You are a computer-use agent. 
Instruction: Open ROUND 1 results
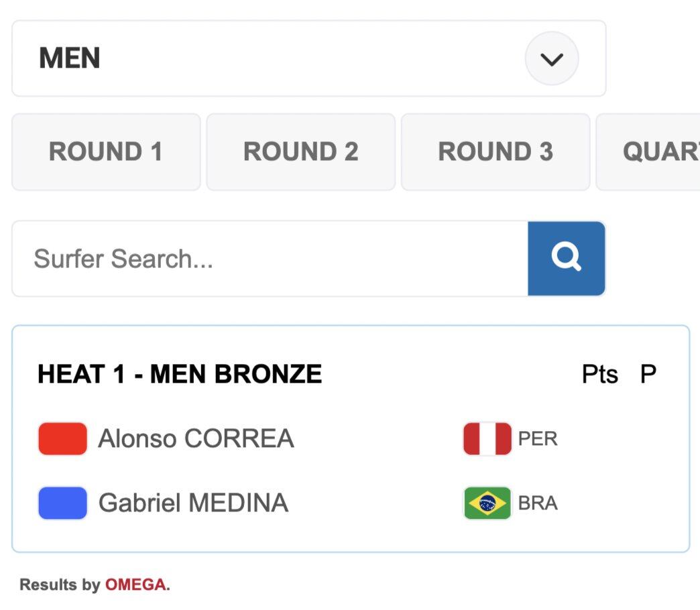point(105,151)
